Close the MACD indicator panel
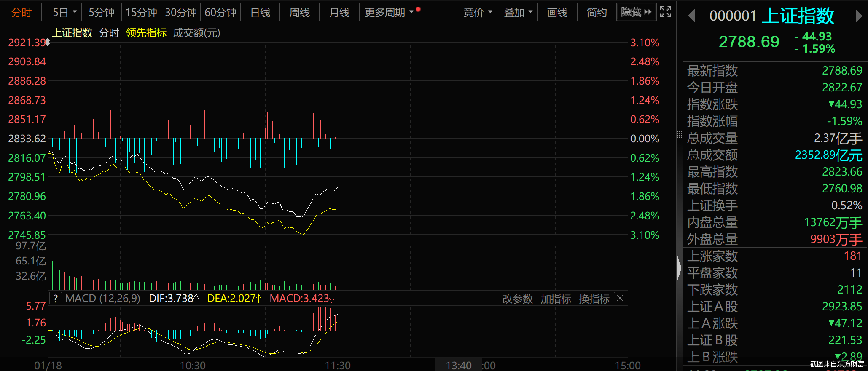Viewport: 868px width, 371px height. (x=620, y=299)
